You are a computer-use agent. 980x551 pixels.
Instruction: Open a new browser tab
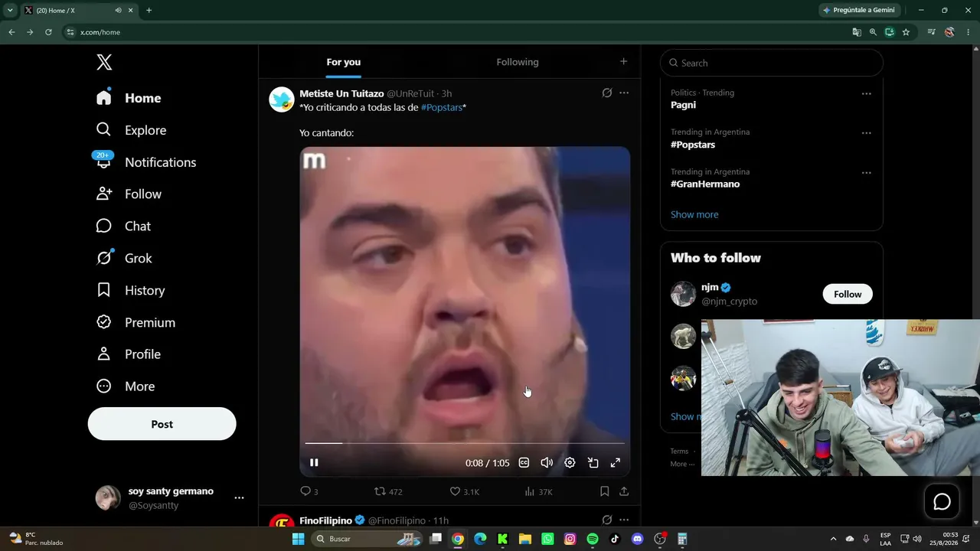[x=149, y=11]
